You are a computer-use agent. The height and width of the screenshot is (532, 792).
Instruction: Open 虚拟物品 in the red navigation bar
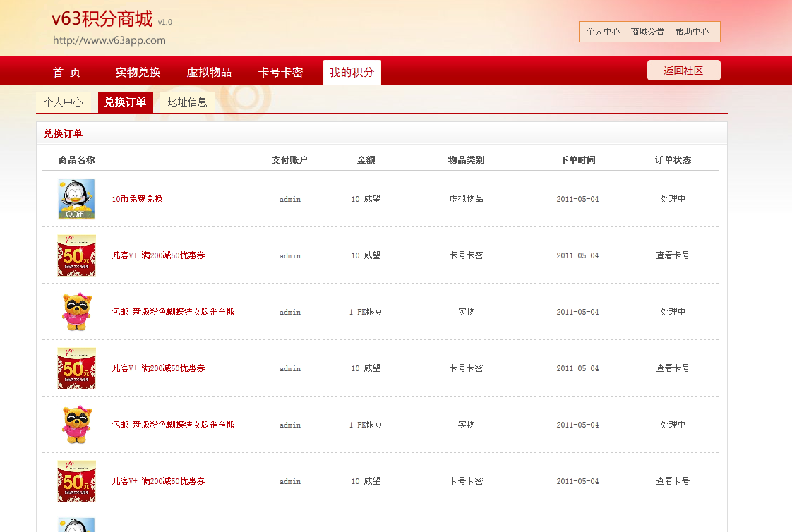209,72
